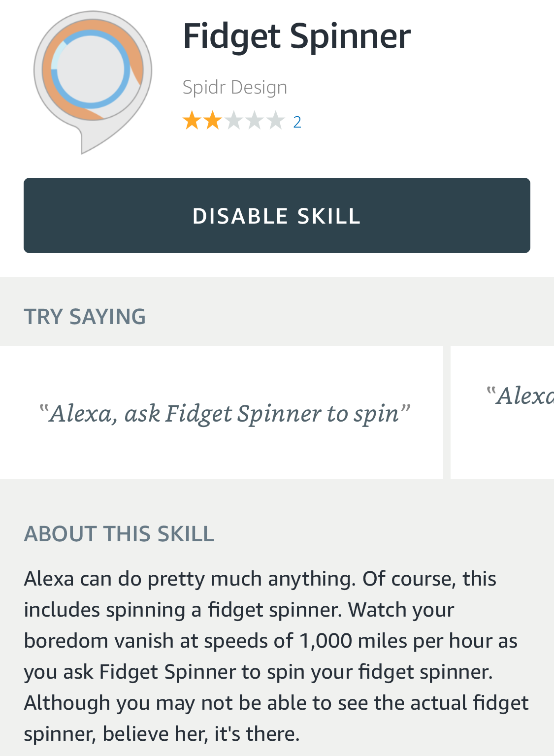The width and height of the screenshot is (554, 756).
Task: Click the first gold rating star
Action: (x=191, y=121)
